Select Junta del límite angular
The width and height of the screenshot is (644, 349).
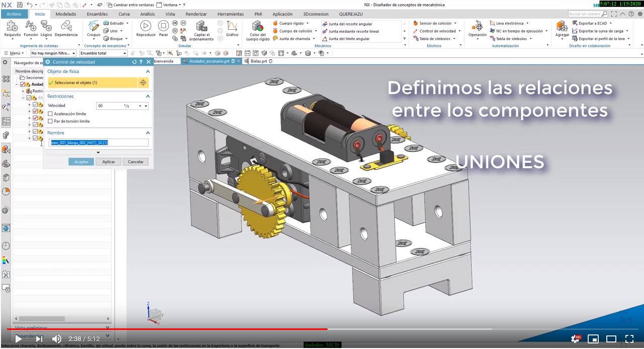point(345,39)
